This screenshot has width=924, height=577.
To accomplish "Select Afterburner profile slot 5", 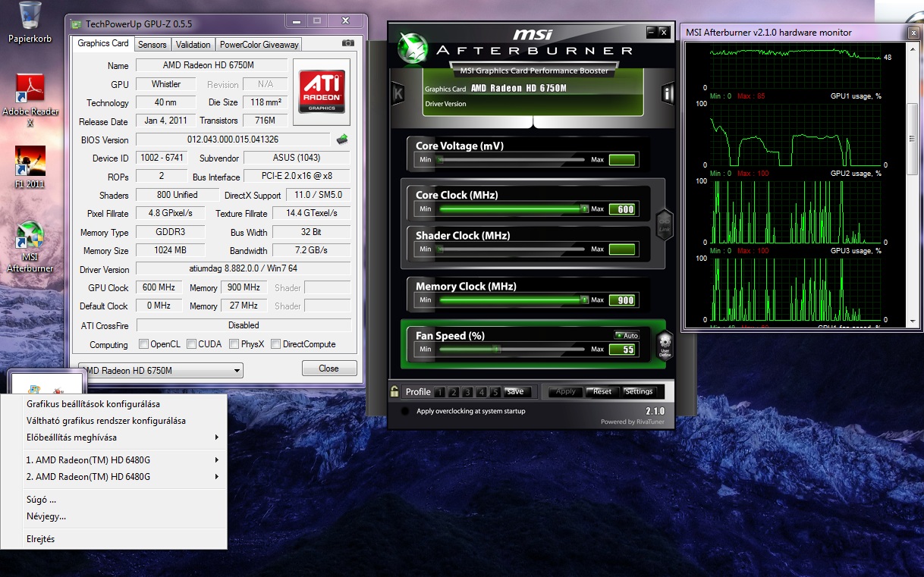I will point(495,392).
